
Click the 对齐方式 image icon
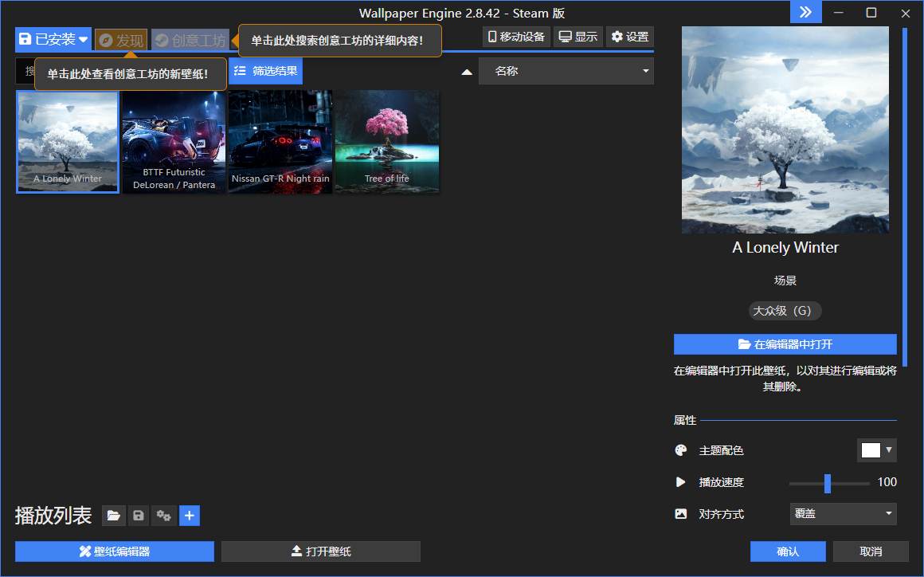coord(680,514)
